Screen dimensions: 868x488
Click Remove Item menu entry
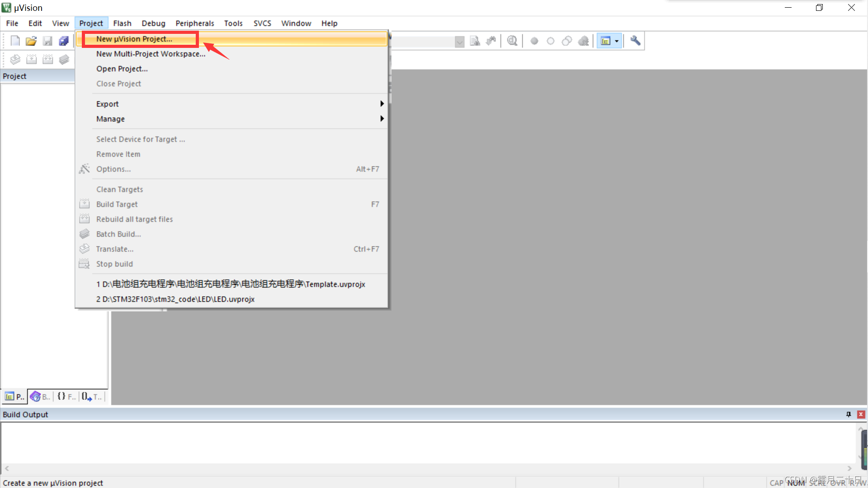coord(231,155)
